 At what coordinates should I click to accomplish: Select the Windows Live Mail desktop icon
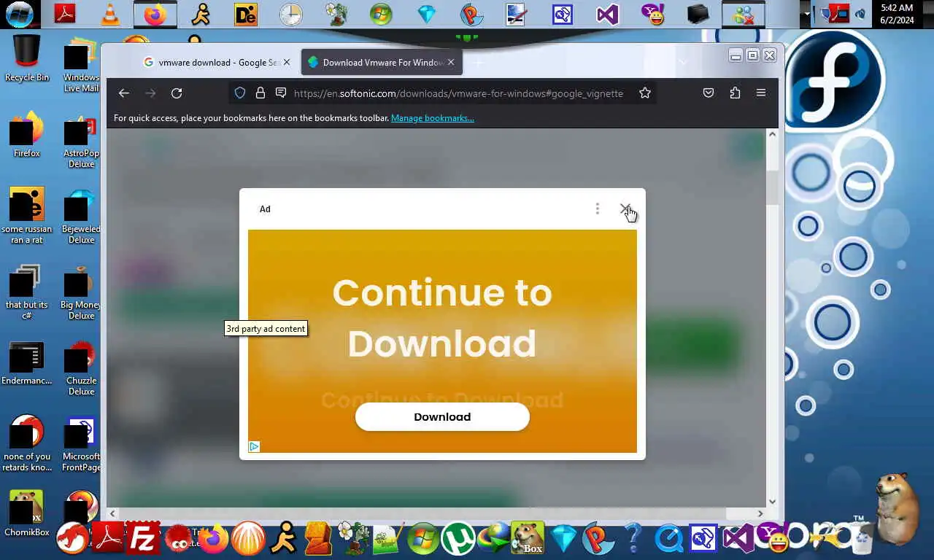point(81,66)
